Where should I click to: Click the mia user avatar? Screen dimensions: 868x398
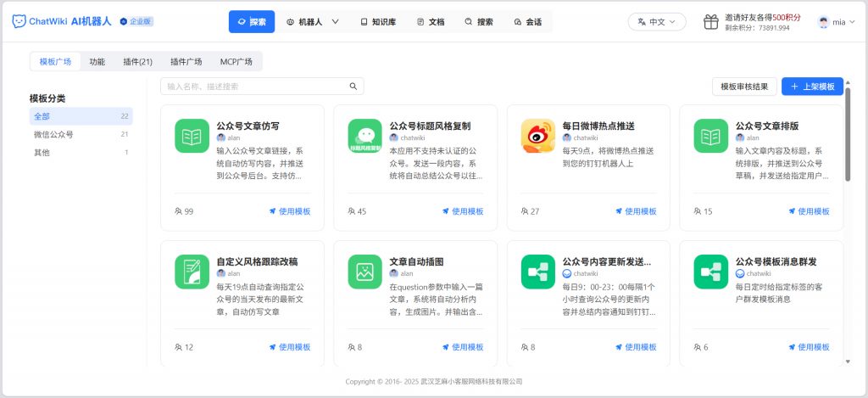[824, 22]
